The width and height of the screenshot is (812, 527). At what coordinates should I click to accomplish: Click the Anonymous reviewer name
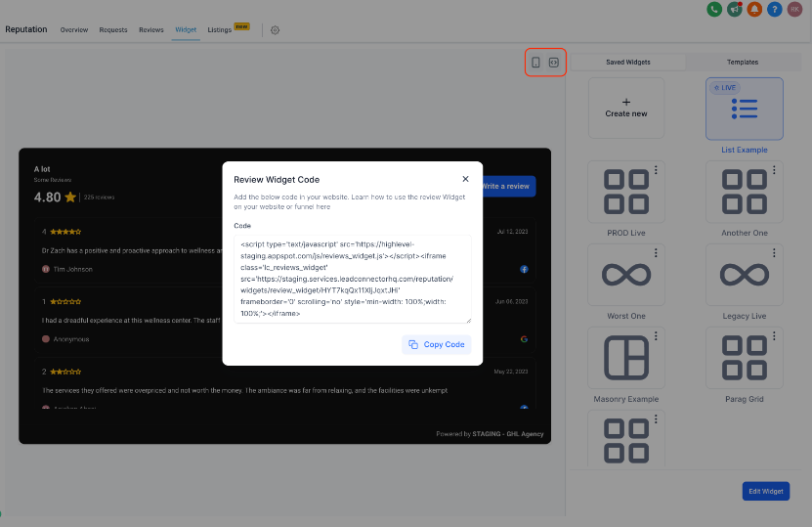click(71, 339)
